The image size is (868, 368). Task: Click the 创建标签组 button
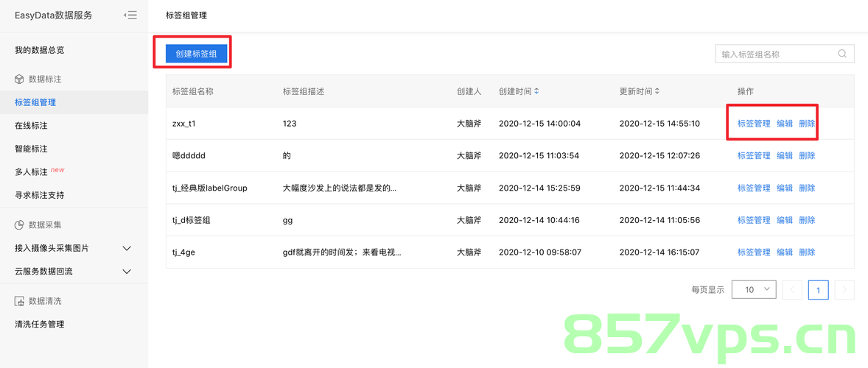(x=196, y=54)
